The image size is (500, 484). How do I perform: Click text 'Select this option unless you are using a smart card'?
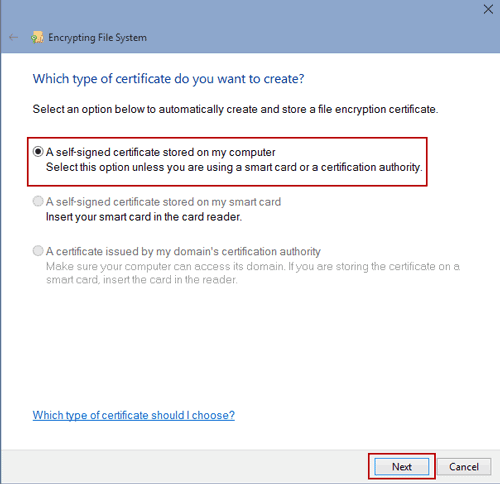point(171,167)
